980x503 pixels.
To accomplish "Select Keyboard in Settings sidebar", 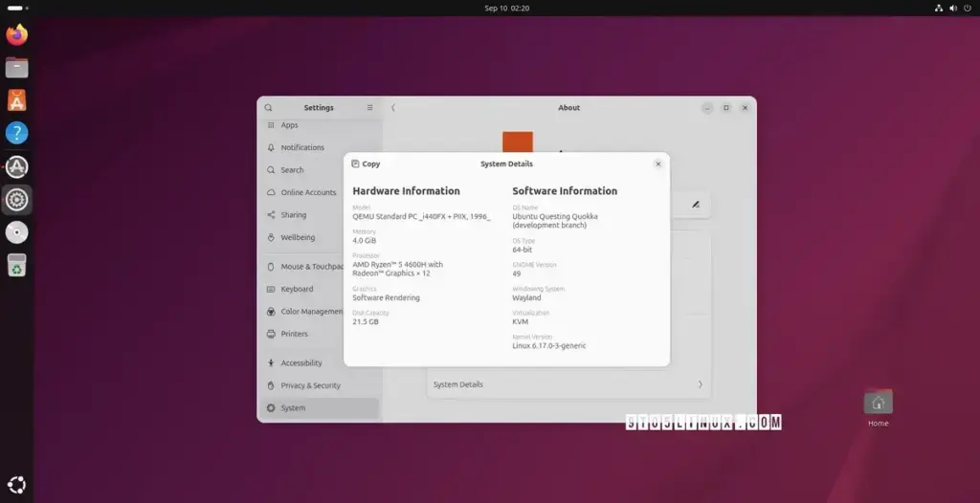I will tap(319, 289).
